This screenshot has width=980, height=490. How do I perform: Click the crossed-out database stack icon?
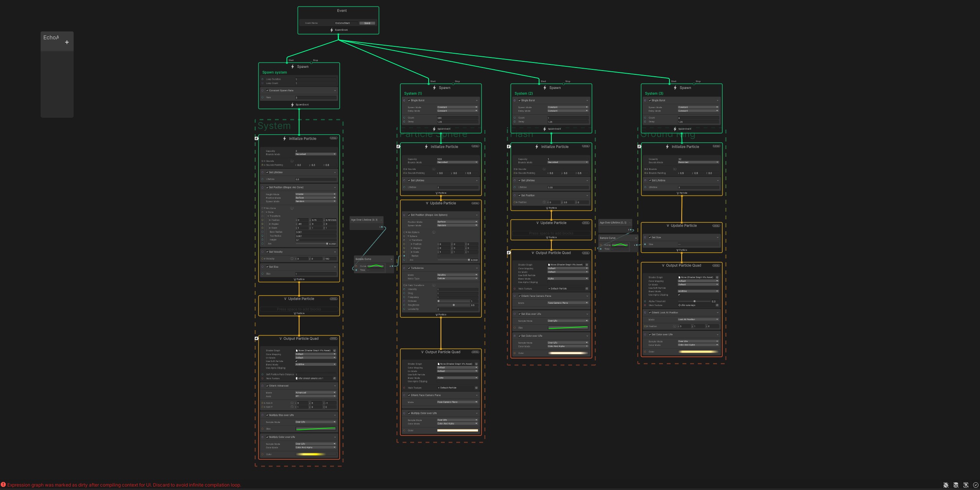pos(956,485)
